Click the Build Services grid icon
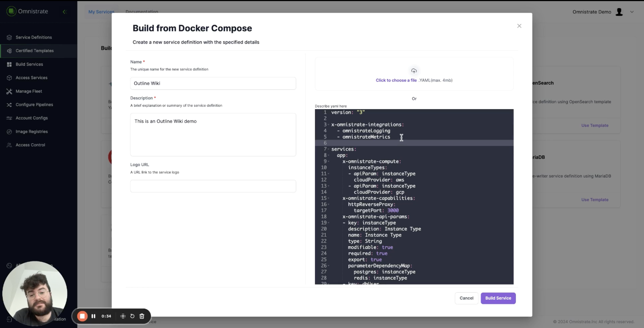Viewport: 644px width, 328px height. (9, 64)
